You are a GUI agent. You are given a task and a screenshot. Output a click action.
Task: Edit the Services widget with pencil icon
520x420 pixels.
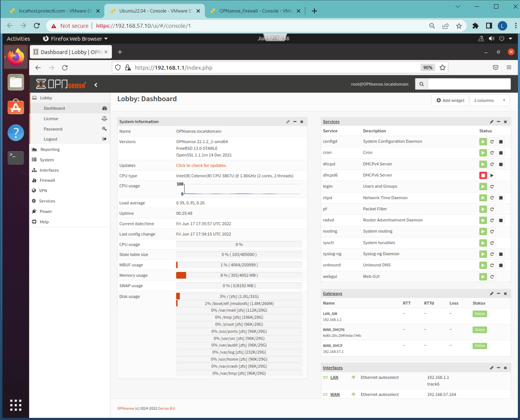point(491,121)
